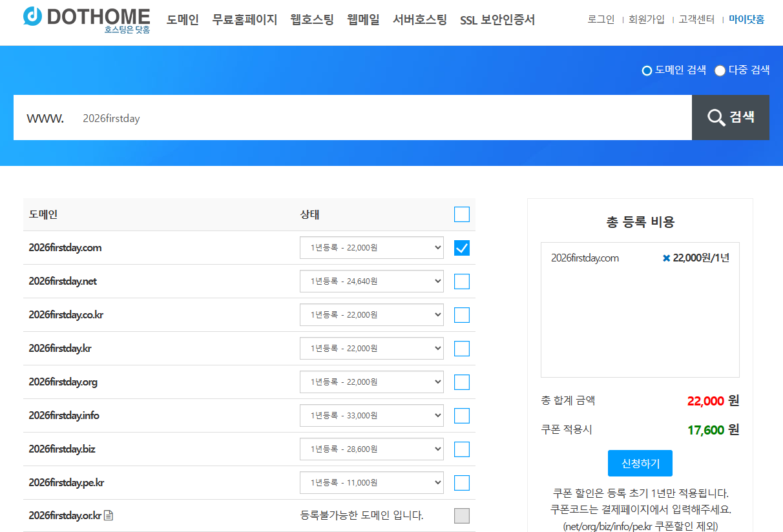
Task: Check the 2026firstday.net checkbox
Action: point(461,281)
